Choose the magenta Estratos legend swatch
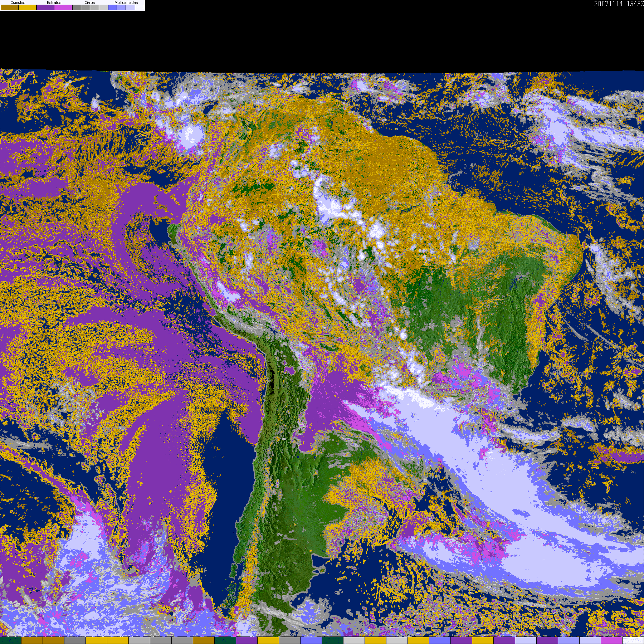The height and width of the screenshot is (644, 644). (63, 8)
